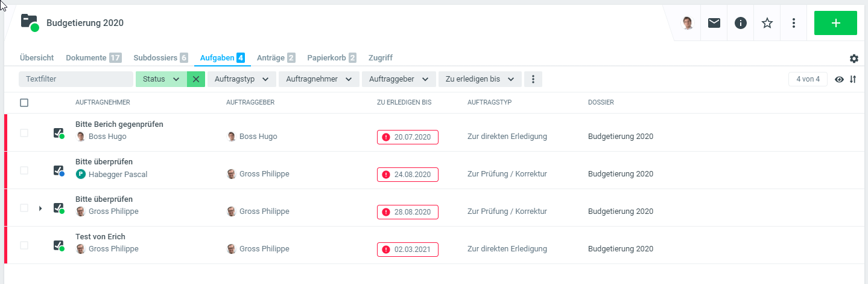Click task icon for 'Test von Erich'
The width and height of the screenshot is (868, 284).
click(59, 245)
